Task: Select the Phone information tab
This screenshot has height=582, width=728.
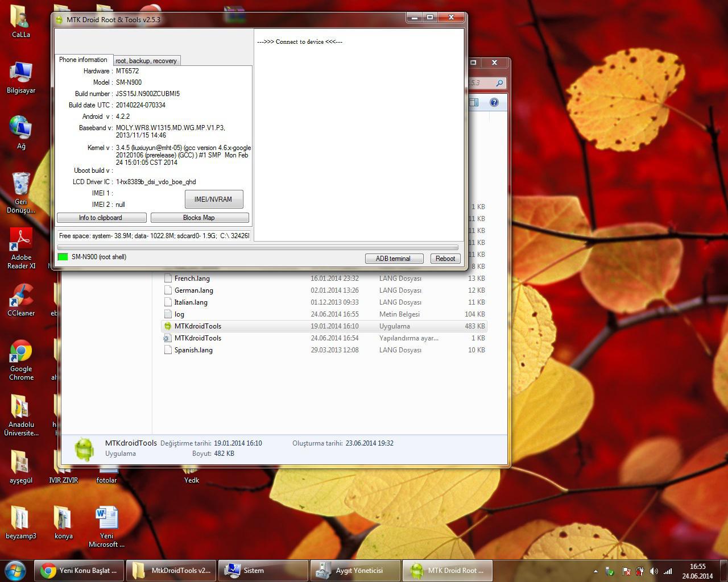Action: (83, 60)
